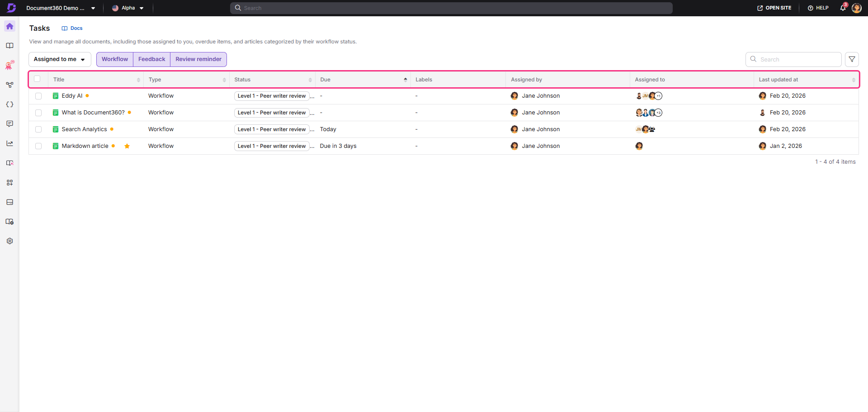Click the notification bell showing 3 alerts
The image size is (868, 412).
[843, 8]
